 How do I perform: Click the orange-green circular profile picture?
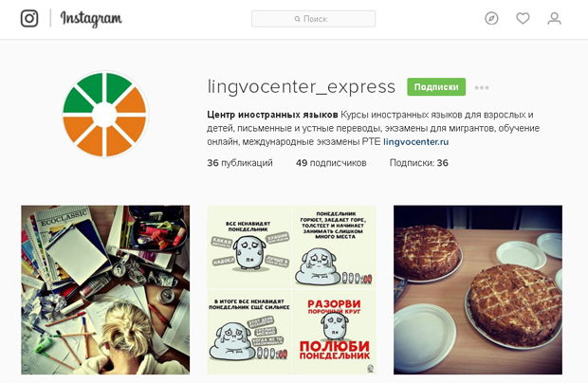tap(104, 115)
